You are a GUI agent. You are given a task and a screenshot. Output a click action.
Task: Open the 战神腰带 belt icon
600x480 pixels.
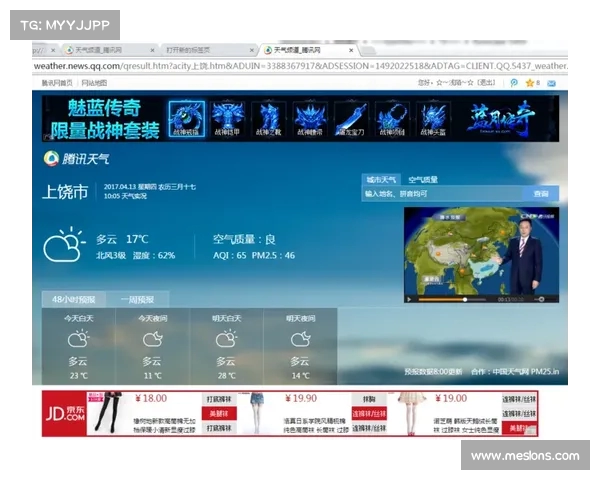[x=310, y=119]
